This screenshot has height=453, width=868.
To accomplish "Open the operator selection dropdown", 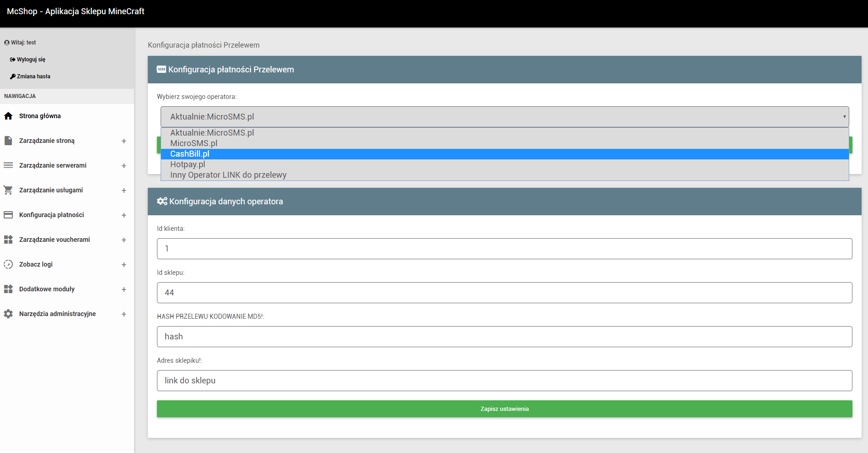I will click(x=504, y=117).
